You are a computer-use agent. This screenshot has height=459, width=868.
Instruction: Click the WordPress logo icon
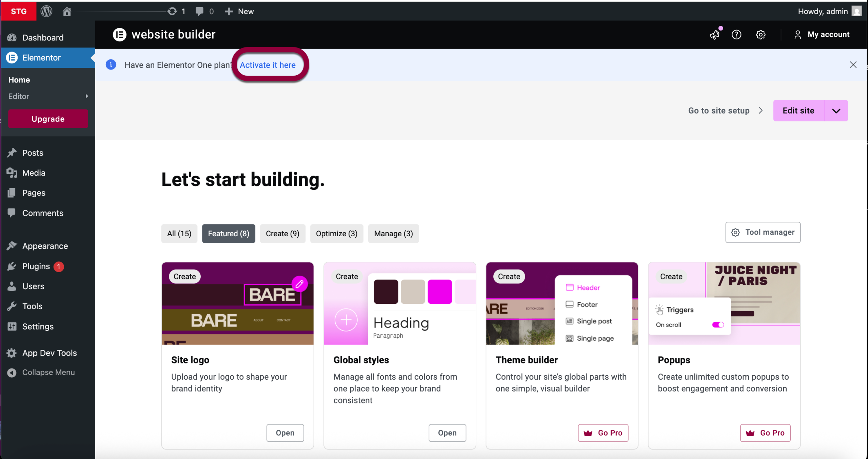click(46, 11)
